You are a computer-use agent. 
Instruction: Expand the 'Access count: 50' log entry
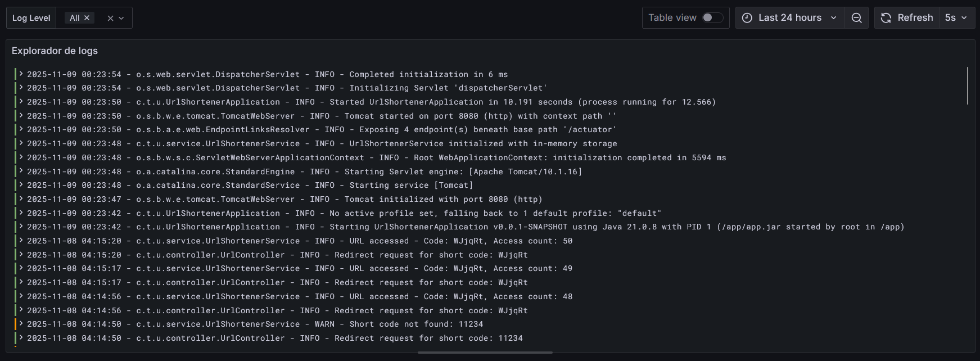(x=21, y=241)
